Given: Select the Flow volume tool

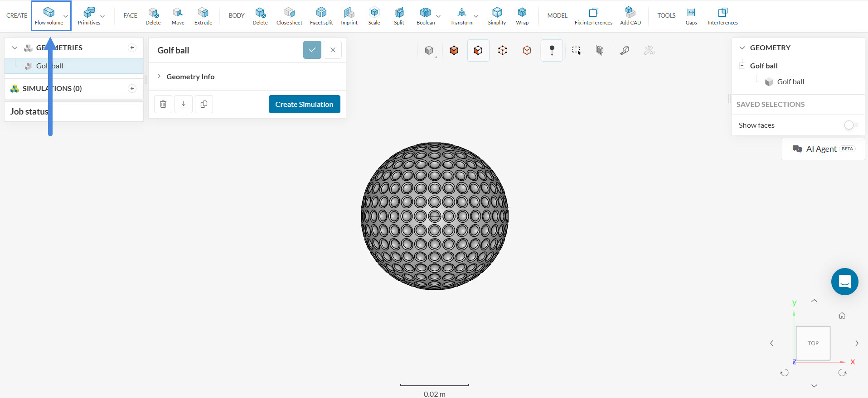Looking at the screenshot, I should pos(49,16).
